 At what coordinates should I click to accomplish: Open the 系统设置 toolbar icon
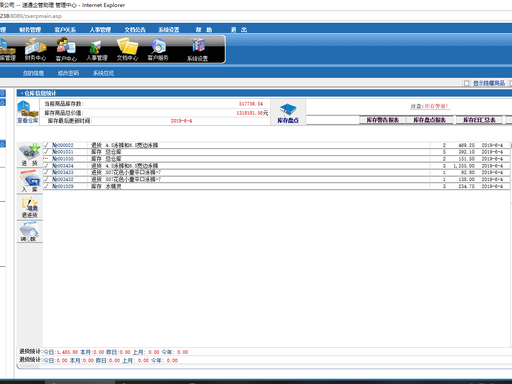tap(197, 50)
